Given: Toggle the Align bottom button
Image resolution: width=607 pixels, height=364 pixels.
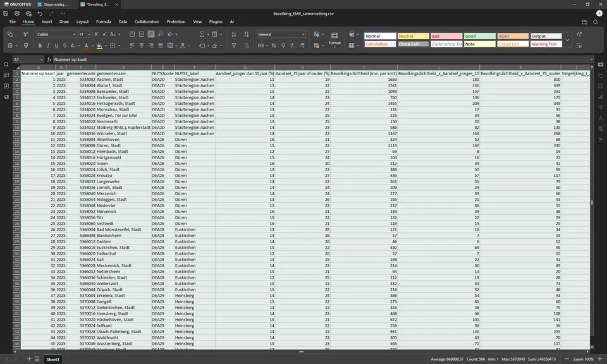Looking at the screenshot, I should [x=151, y=34].
